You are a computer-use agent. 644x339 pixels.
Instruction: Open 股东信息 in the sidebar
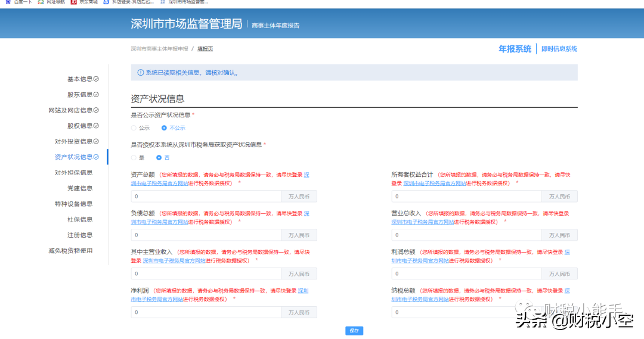pos(80,94)
